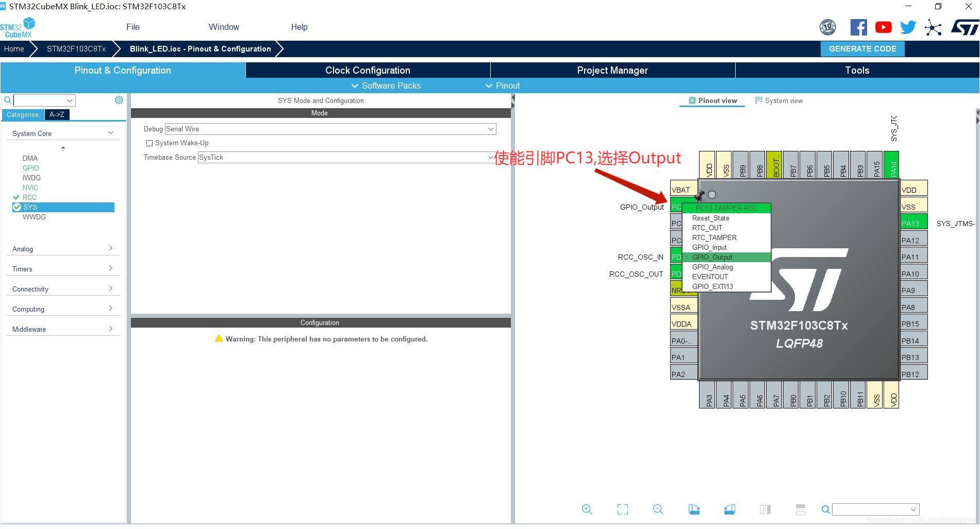
Task: Open the Help menu
Action: (299, 27)
